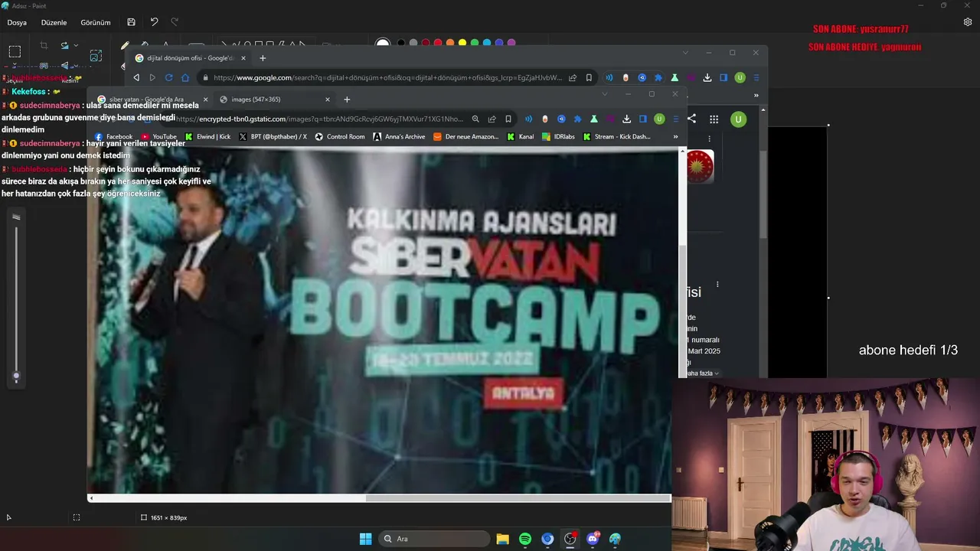
Task: Go back in the back browser window
Action: pos(136,77)
